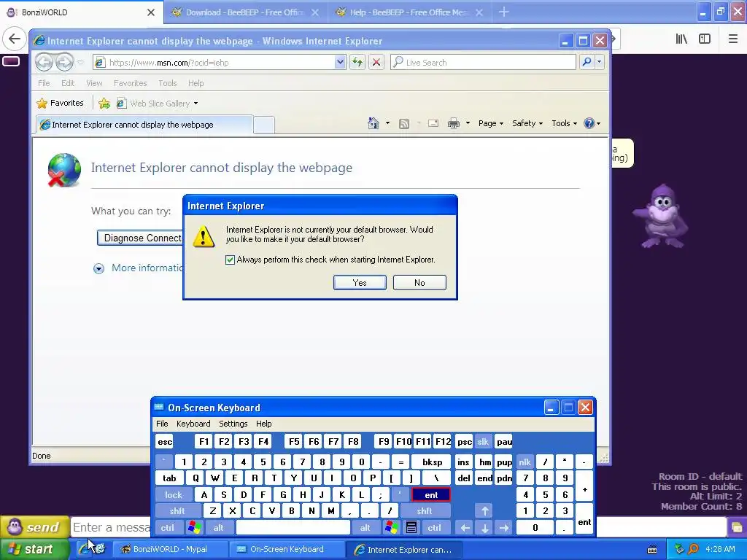Click the RSS feeds icon
This screenshot has height=560, width=747.
[x=404, y=124]
